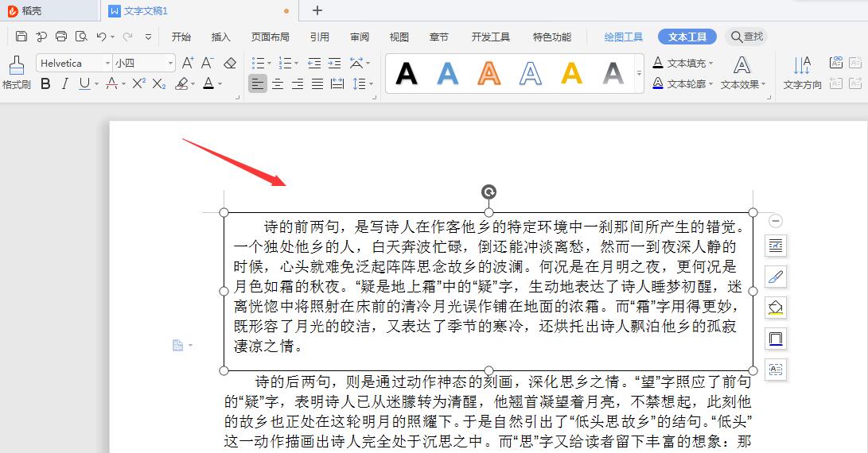This screenshot has width=868, height=453.
Task: Open the quick access toolbar customize arrow
Action: [x=148, y=37]
